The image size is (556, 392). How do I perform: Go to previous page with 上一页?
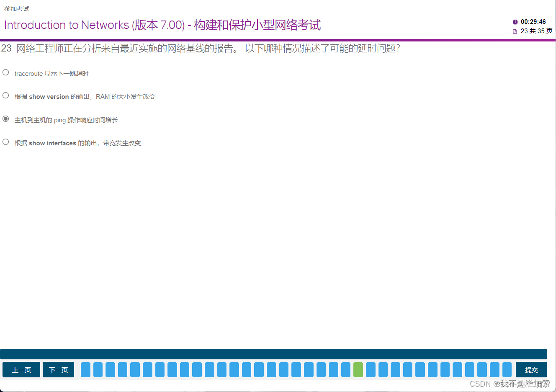click(21, 370)
